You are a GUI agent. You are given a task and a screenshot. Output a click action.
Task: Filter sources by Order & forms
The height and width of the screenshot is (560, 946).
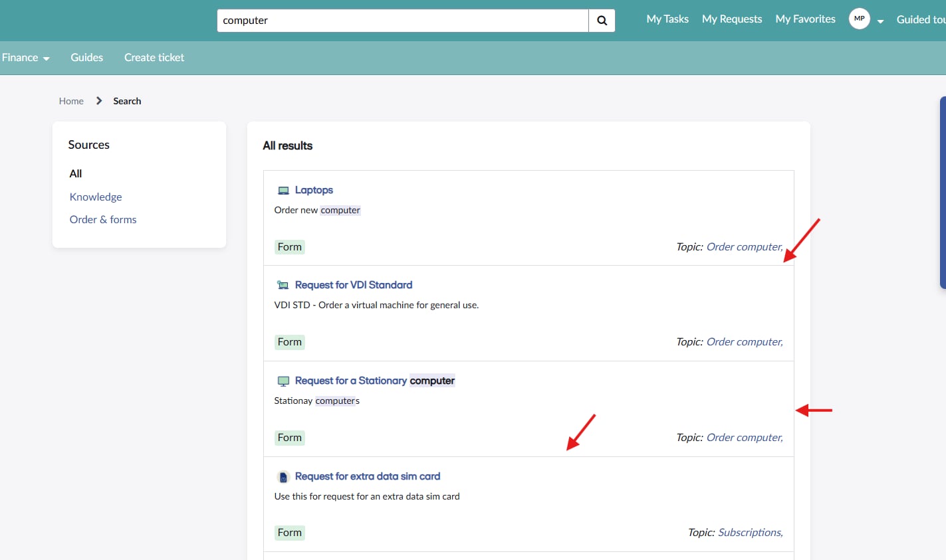[x=103, y=219]
